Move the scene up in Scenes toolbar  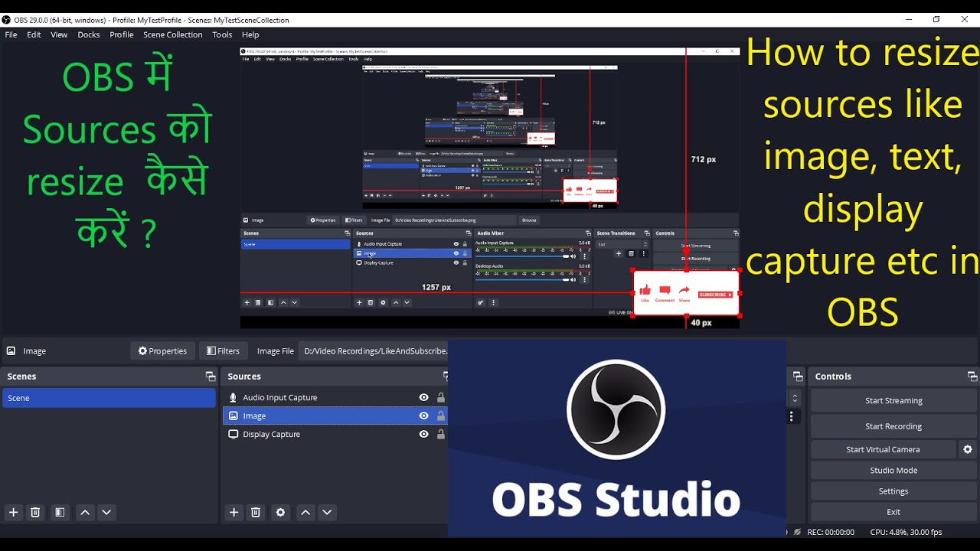pyautogui.click(x=85, y=512)
